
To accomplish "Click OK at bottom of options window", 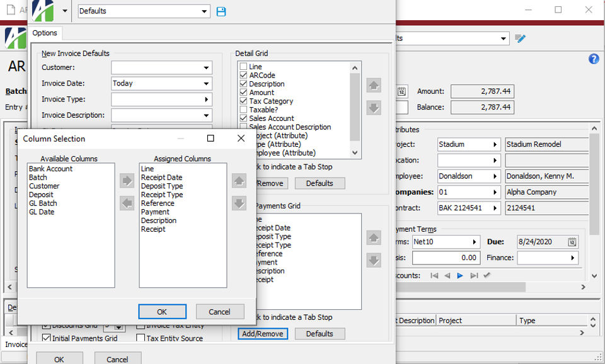I will (59, 358).
